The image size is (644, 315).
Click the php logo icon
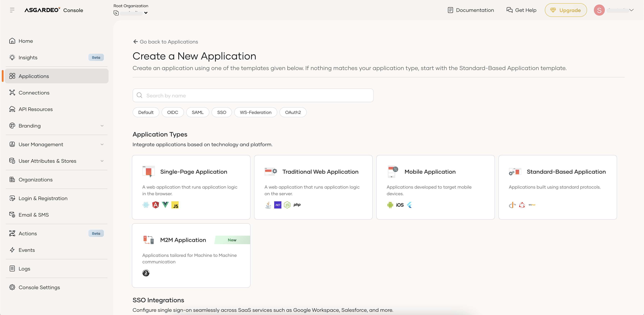[x=297, y=205]
